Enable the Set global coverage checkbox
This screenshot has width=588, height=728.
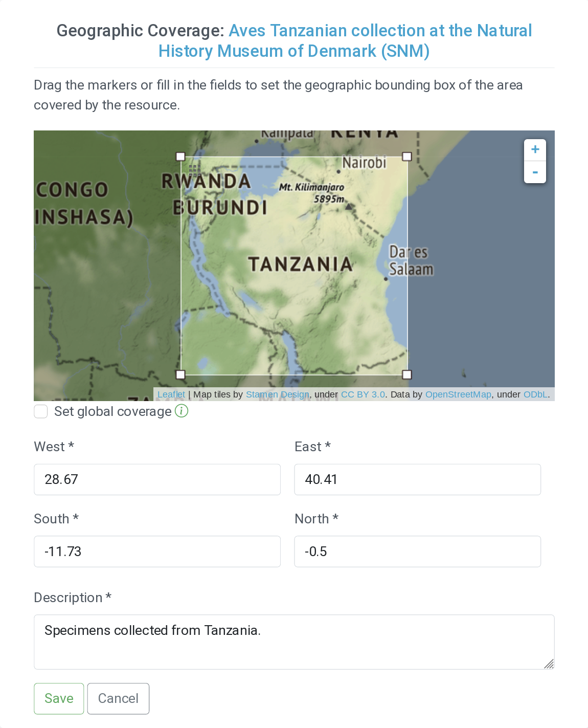tap(41, 411)
